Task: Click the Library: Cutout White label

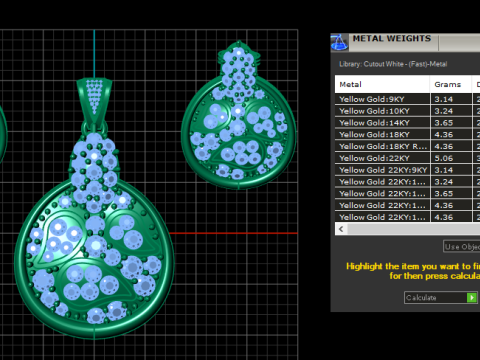Action: (x=393, y=64)
